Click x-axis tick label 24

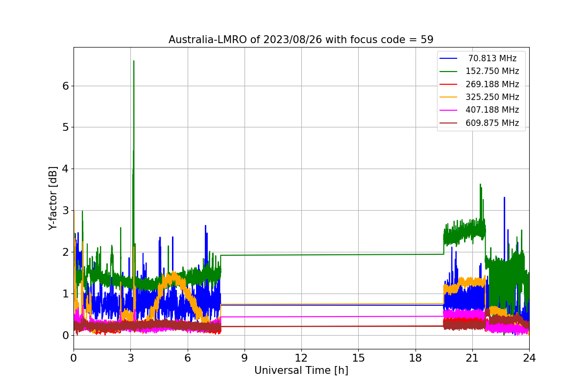click(529, 358)
